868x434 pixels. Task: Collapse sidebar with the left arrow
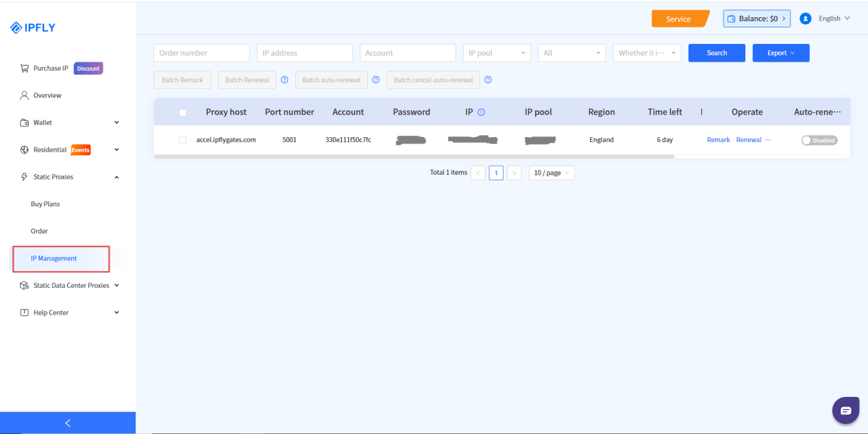pos(67,423)
